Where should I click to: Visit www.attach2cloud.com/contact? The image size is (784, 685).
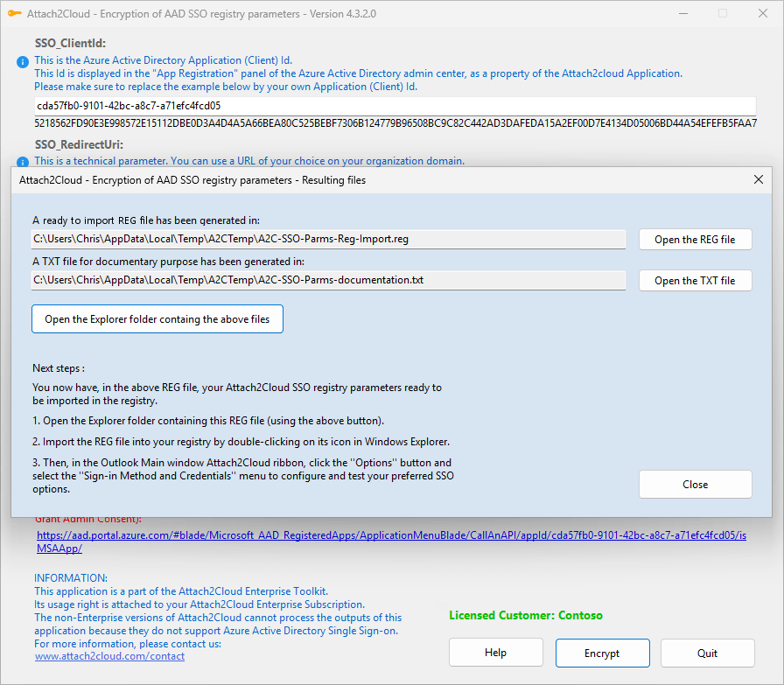[108, 656]
